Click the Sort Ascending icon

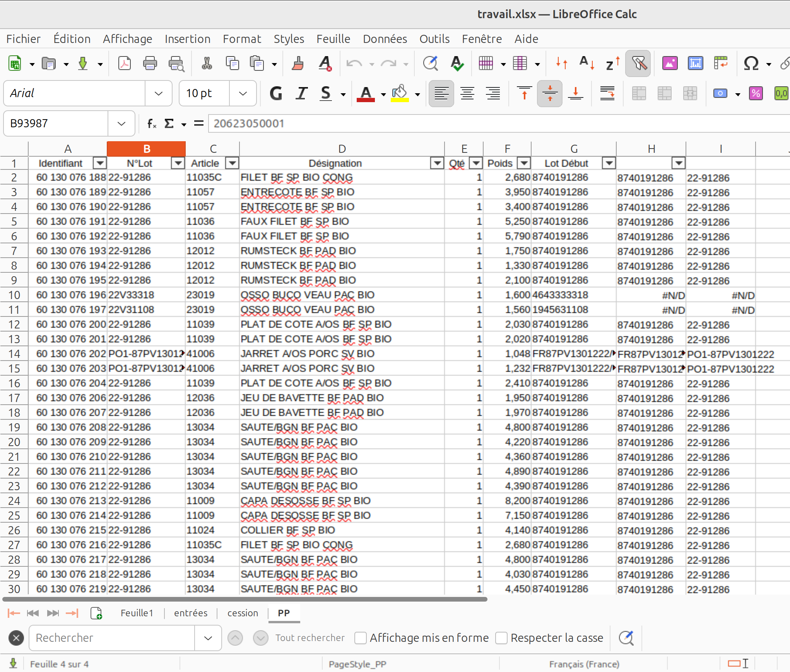(x=586, y=63)
